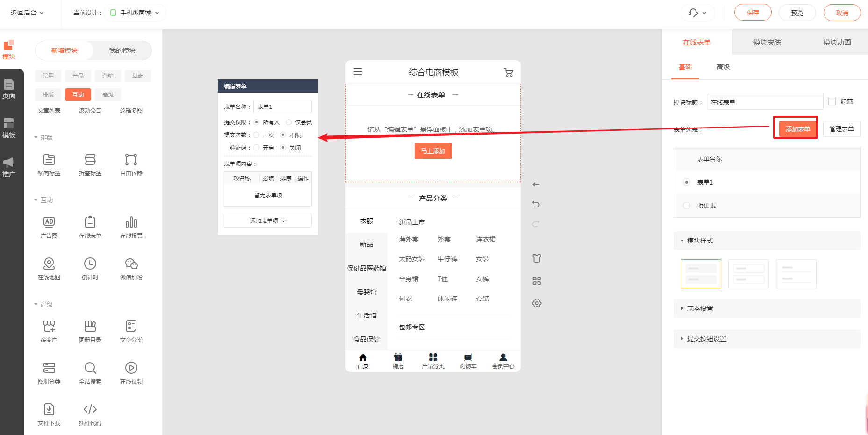Select the second module style thumbnail
This screenshot has width=868, height=435.
[x=748, y=274]
